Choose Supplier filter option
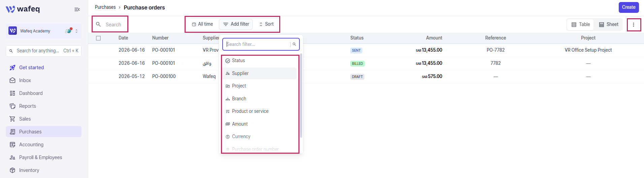This screenshot has width=644, height=178. pyautogui.click(x=259, y=73)
